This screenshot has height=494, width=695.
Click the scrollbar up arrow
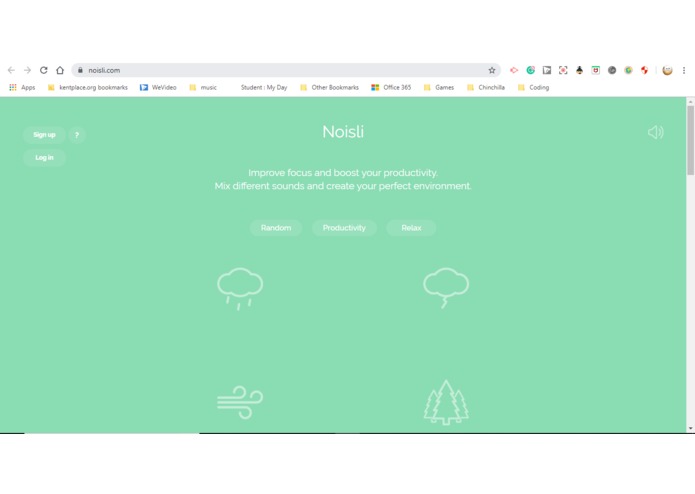(x=691, y=101)
